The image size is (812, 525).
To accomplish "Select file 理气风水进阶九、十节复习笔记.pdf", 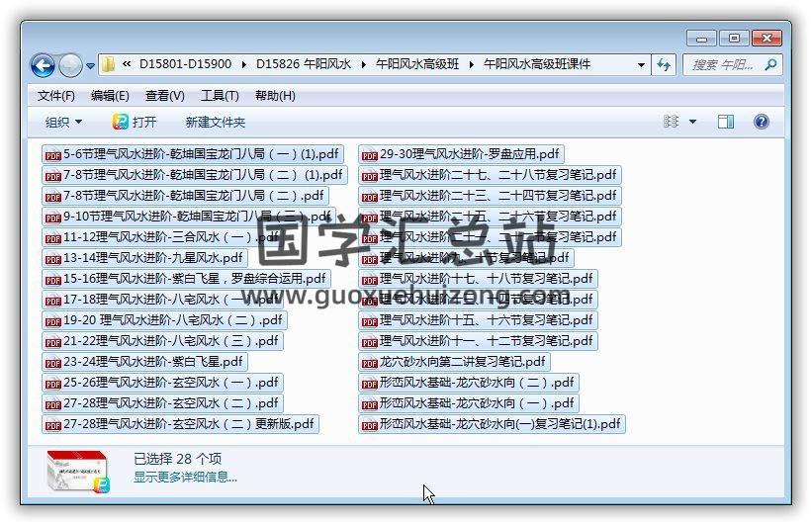I will click(466, 258).
